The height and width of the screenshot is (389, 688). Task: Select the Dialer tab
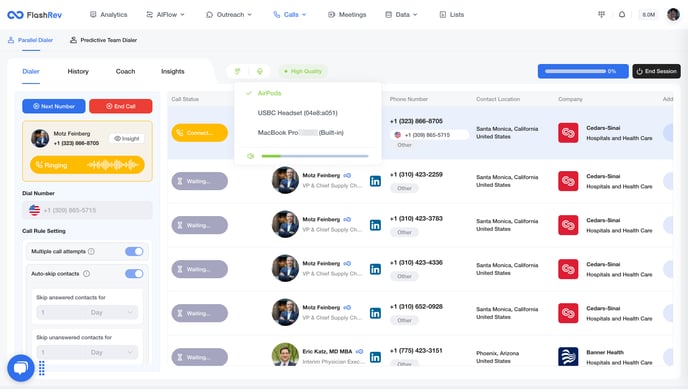(31, 71)
